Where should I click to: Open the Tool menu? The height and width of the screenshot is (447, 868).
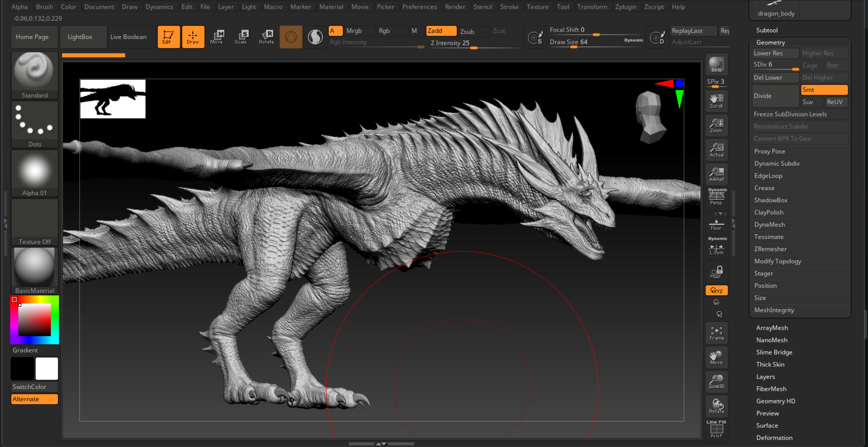(x=563, y=7)
